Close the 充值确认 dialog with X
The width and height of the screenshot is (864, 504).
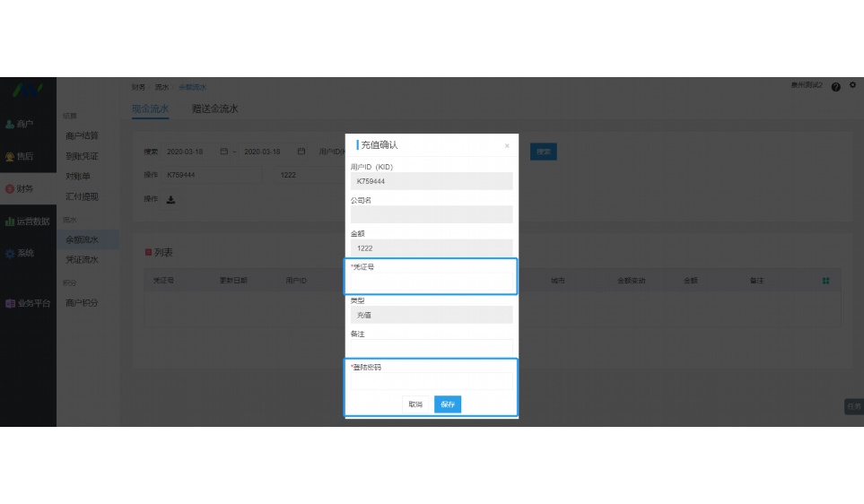[x=507, y=145]
